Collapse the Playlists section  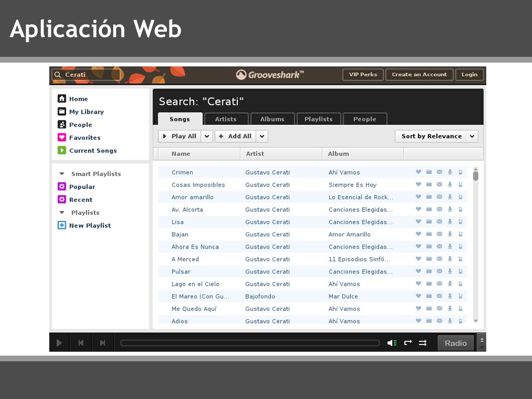click(62, 212)
